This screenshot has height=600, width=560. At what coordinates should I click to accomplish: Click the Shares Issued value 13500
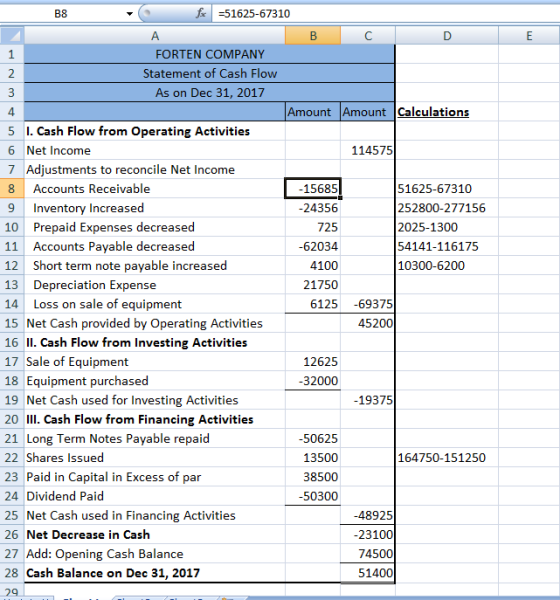click(x=320, y=458)
